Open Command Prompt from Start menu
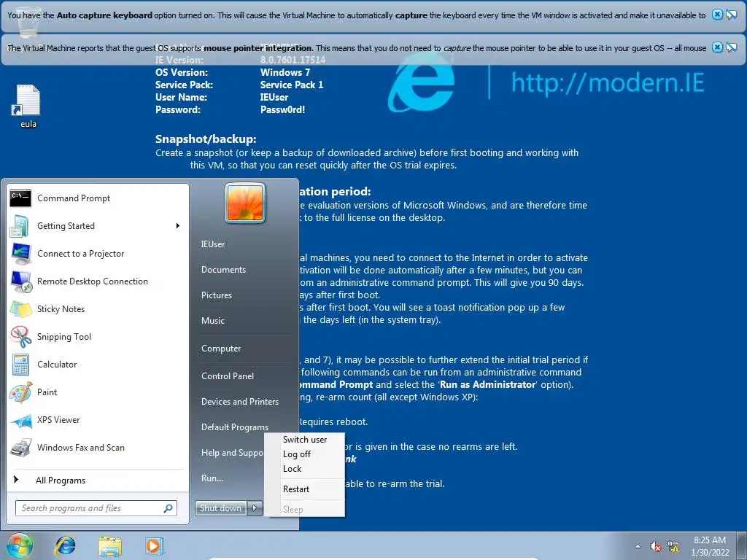747x560 pixels. tap(98, 198)
